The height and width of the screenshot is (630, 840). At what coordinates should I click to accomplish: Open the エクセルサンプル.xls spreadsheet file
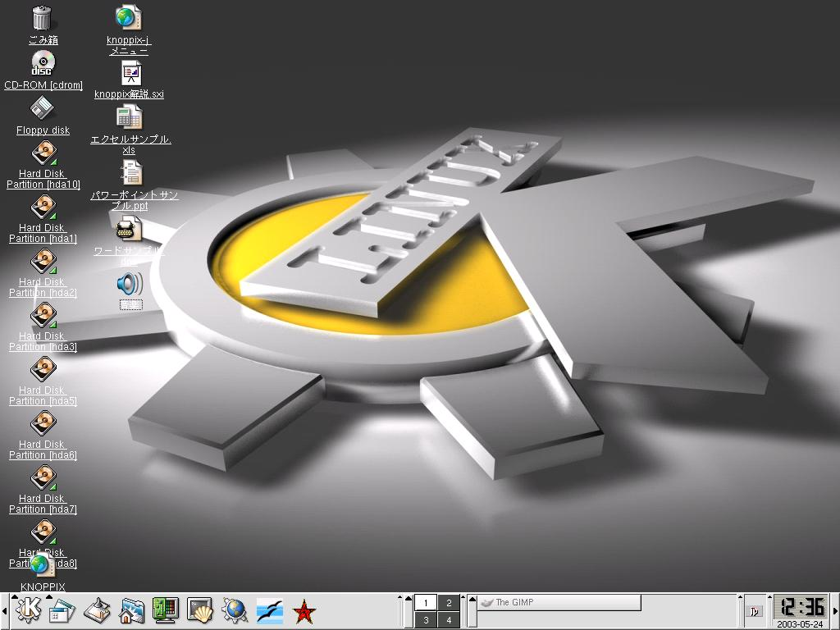[129, 117]
